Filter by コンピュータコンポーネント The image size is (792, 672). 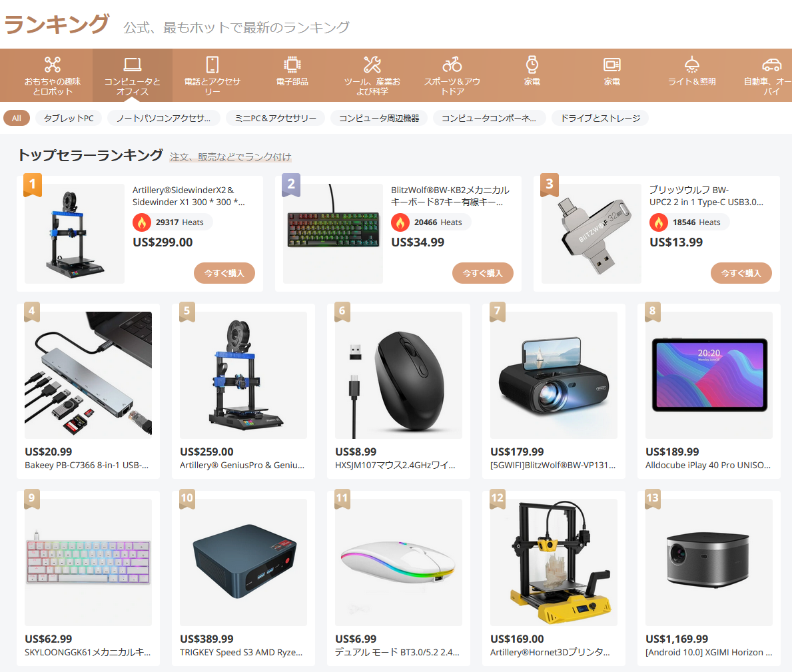click(489, 118)
